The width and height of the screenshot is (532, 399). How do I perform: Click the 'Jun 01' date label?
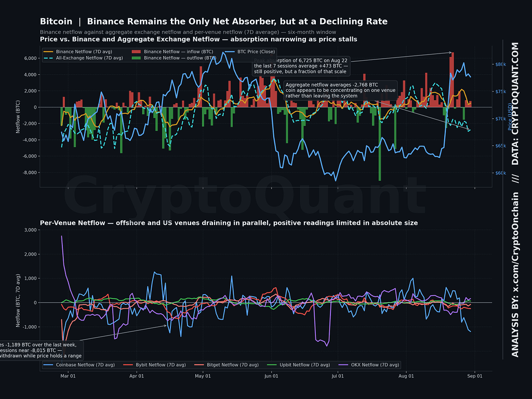(x=271, y=376)
